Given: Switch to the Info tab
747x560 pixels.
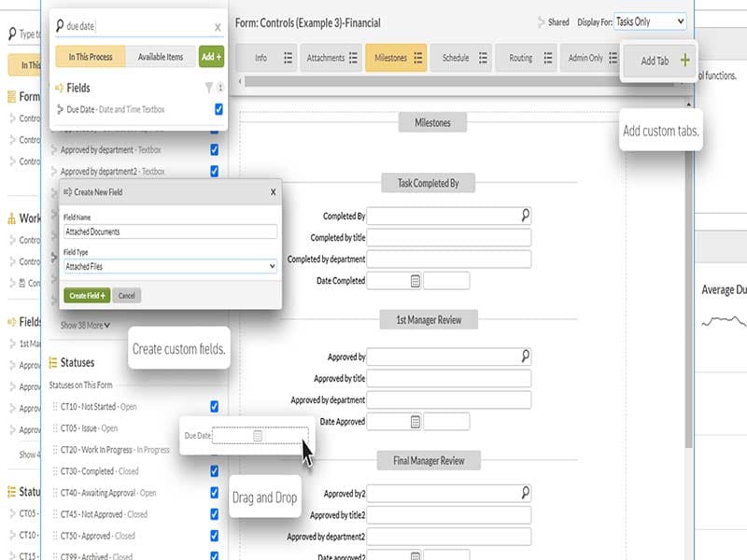Looking at the screenshot, I should tap(261, 57).
